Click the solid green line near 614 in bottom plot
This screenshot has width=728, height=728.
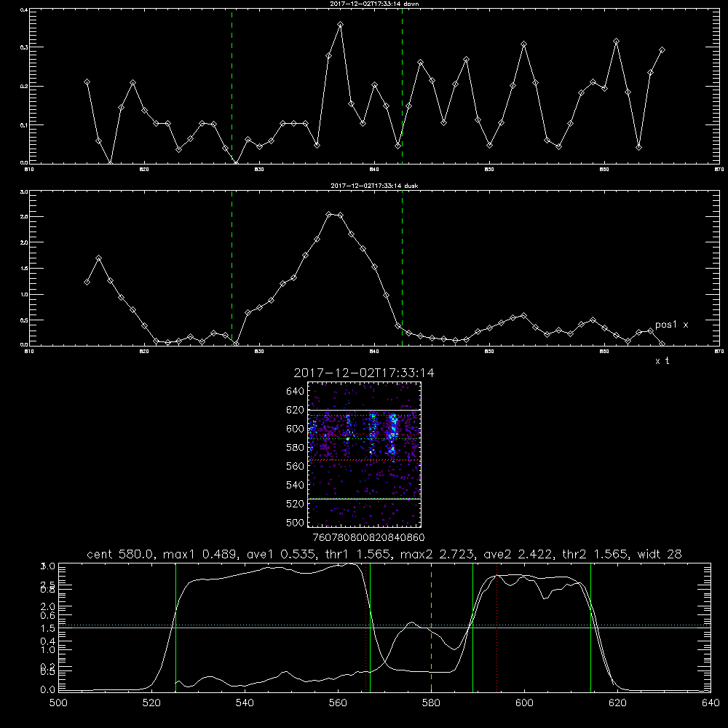click(x=590, y=628)
